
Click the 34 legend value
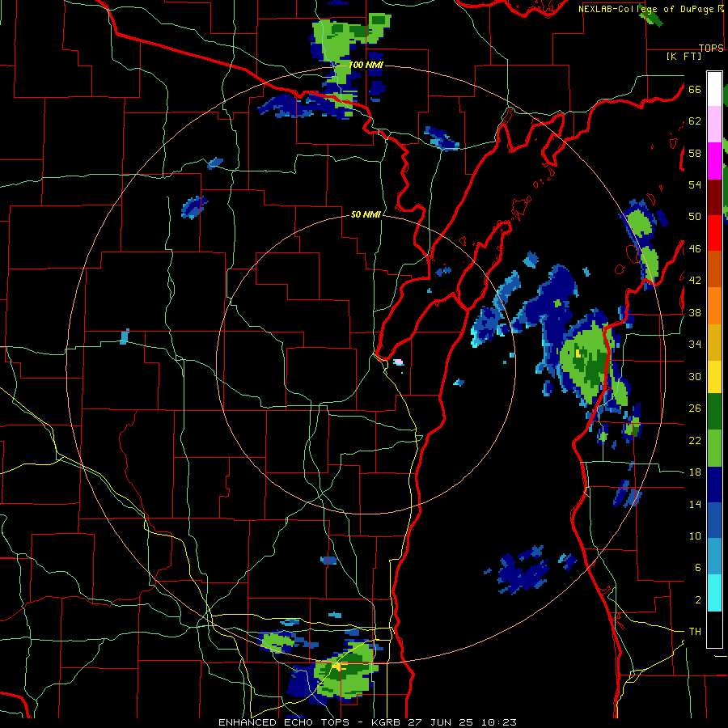tap(695, 345)
